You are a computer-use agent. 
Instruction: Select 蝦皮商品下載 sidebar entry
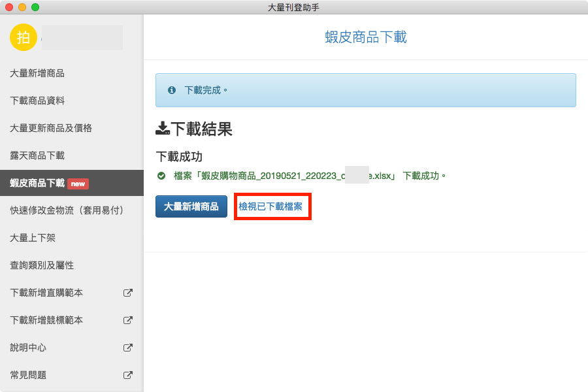click(x=37, y=184)
